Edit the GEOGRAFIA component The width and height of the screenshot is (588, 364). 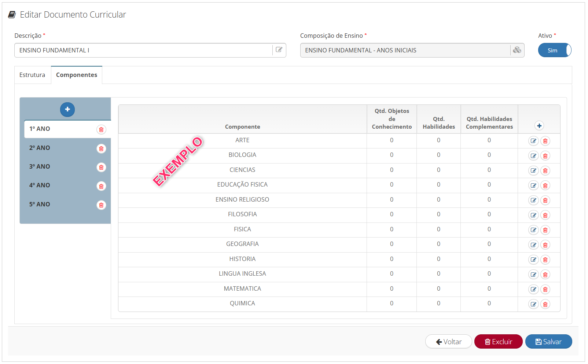(x=533, y=245)
